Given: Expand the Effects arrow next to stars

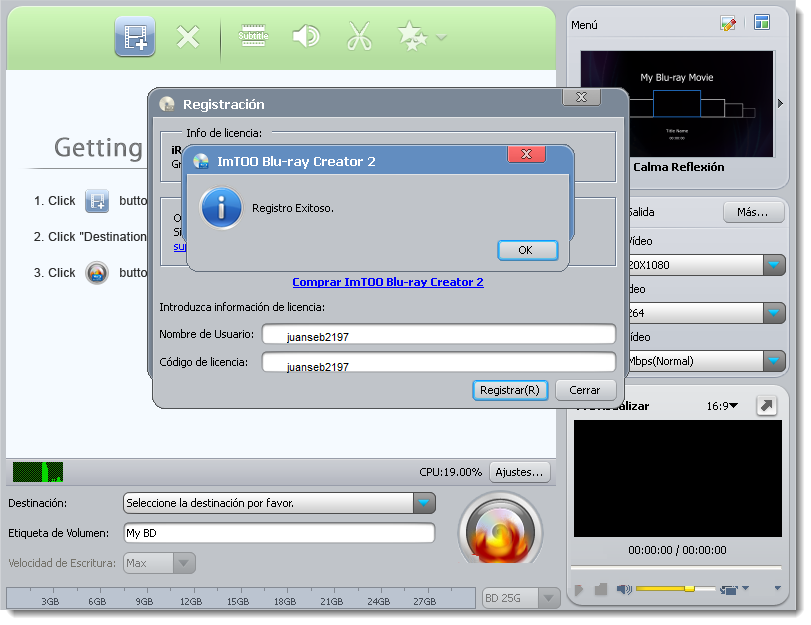Looking at the screenshot, I should click(441, 37).
